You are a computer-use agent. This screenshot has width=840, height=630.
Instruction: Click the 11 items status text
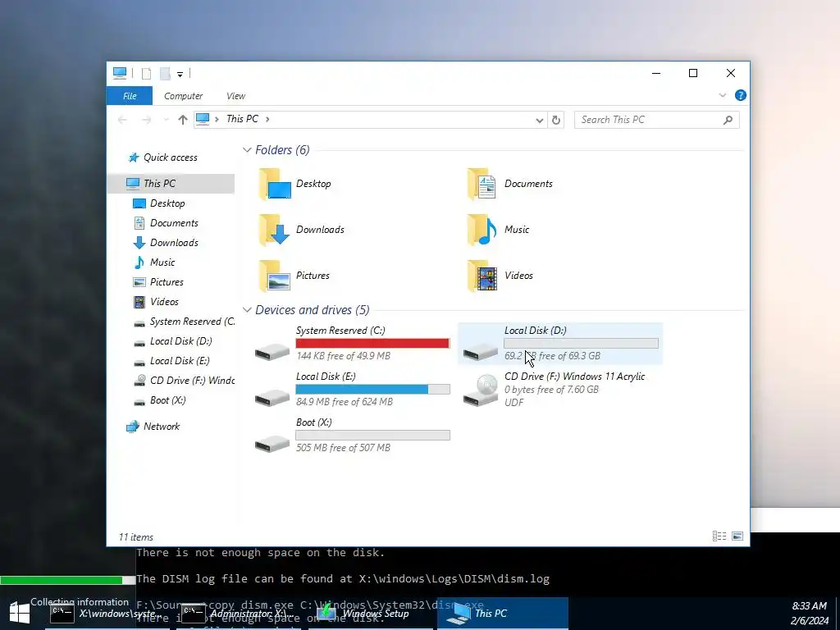[x=136, y=537]
